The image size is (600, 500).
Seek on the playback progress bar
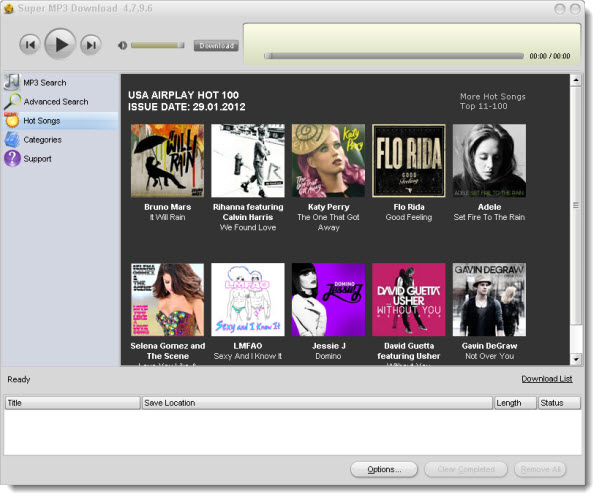pos(394,56)
